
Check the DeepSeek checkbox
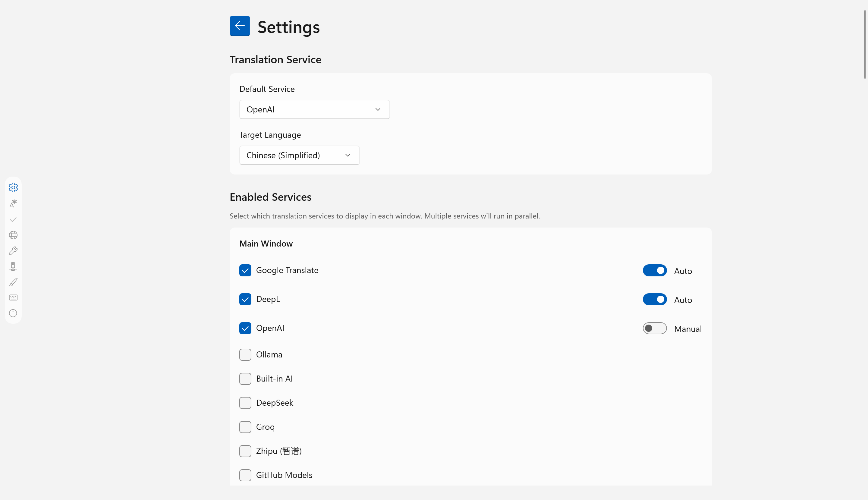click(x=245, y=403)
